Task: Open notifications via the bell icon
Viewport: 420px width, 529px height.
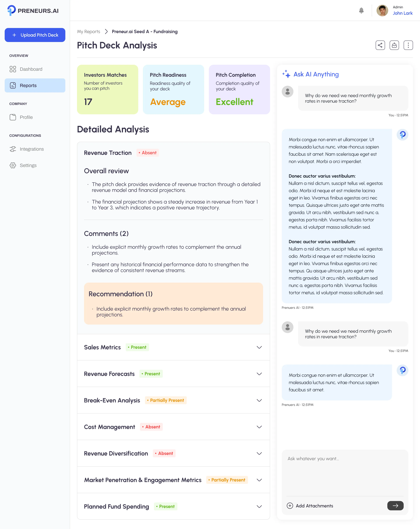Action: tap(361, 10)
